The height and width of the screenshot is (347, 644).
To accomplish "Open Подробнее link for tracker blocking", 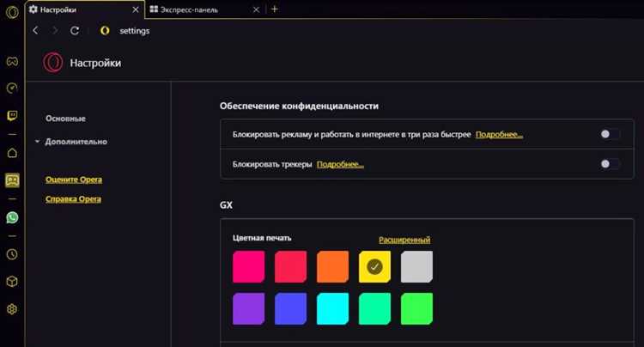I will click(x=340, y=164).
